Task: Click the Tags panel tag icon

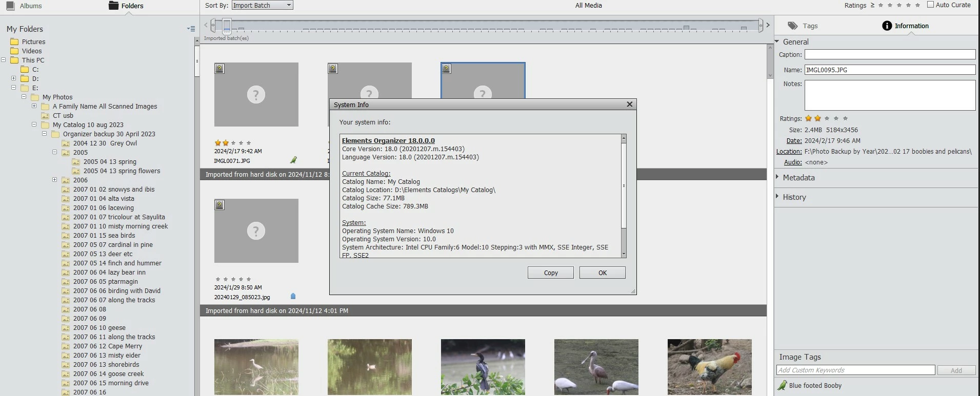Action: (x=793, y=26)
